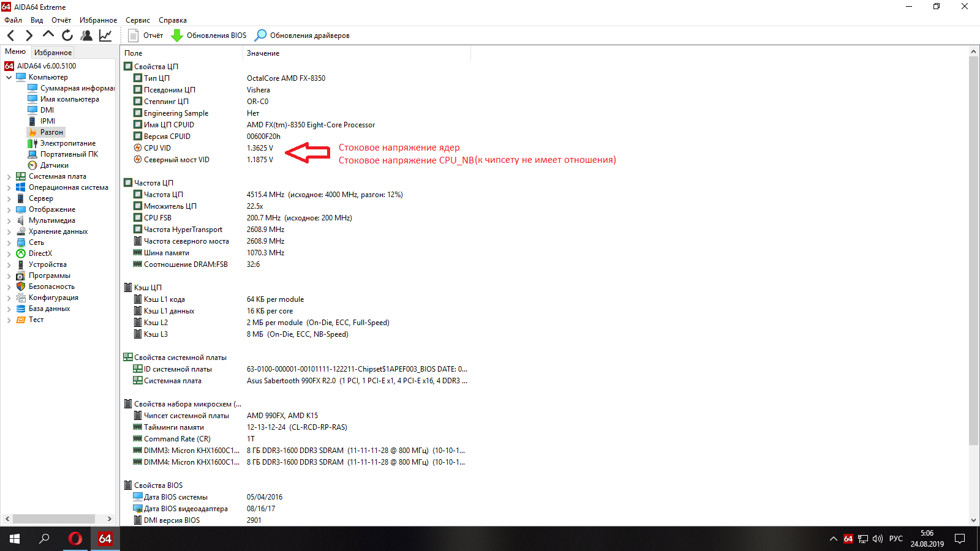Open the Отчёт menu in menu bar

click(x=61, y=20)
